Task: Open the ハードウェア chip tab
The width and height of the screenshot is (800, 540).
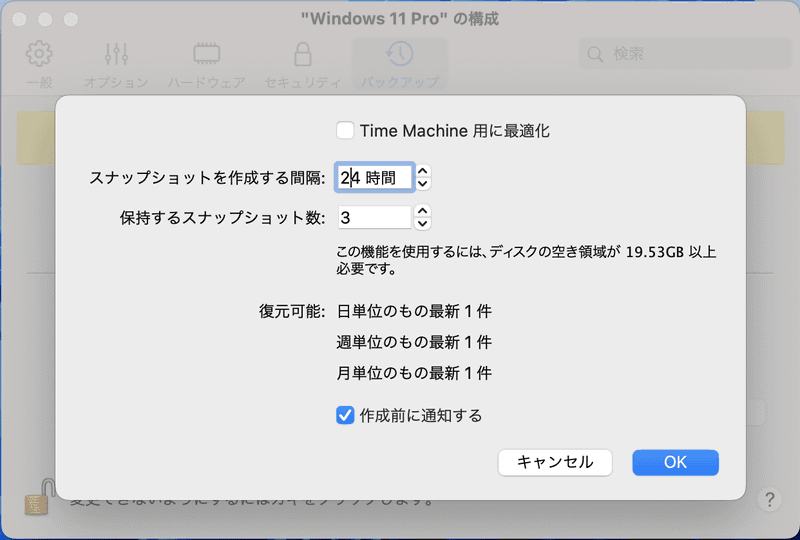Action: (x=207, y=65)
